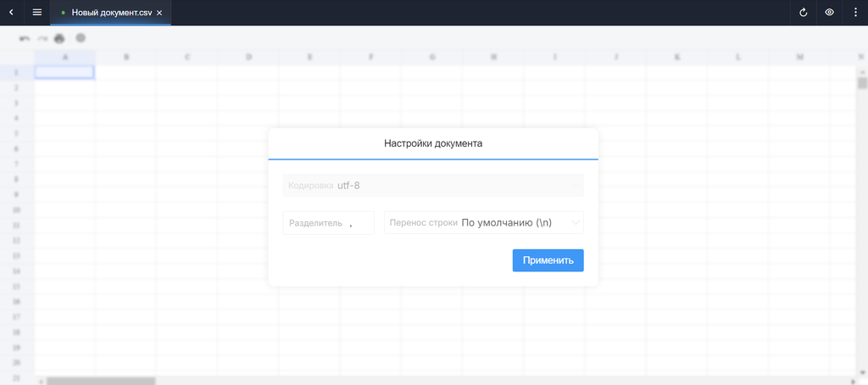This screenshot has height=385, width=868.
Task: Select column header A
Action: 64,57
